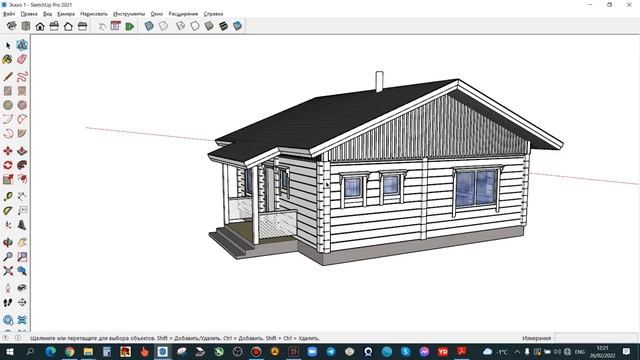This screenshot has height=360, width=640.
Task: Select the Protractor tool
Action: tap(8, 211)
